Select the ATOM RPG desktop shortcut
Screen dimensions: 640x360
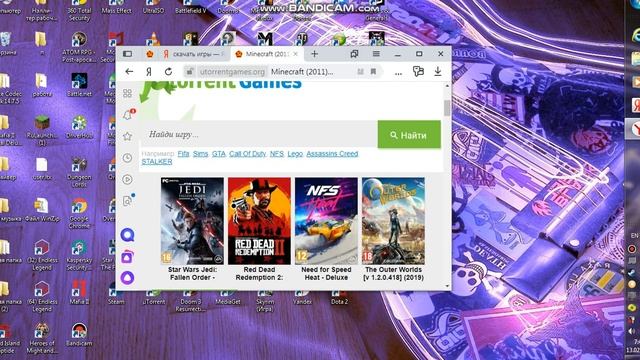(79, 47)
